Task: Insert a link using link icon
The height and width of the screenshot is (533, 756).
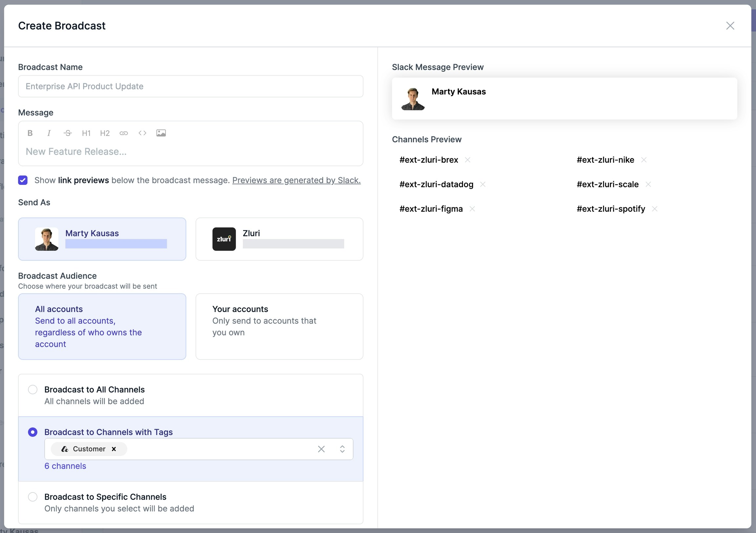Action: point(123,133)
